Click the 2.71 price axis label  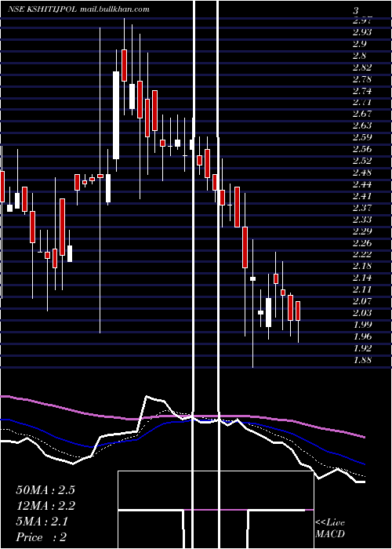(x=362, y=102)
